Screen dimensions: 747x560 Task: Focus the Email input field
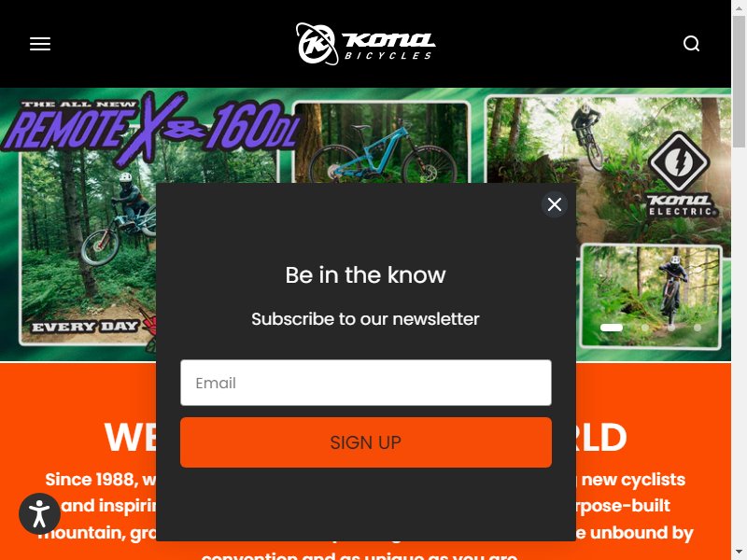(366, 383)
